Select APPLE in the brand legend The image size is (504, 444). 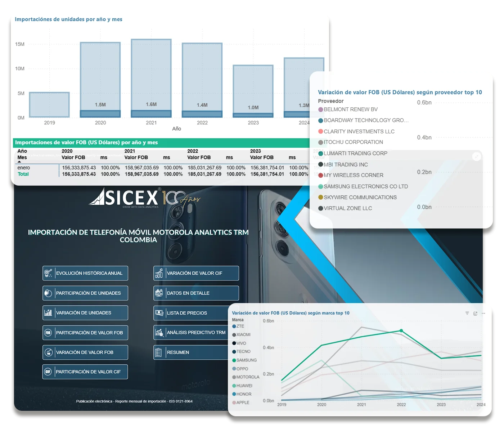[241, 403]
